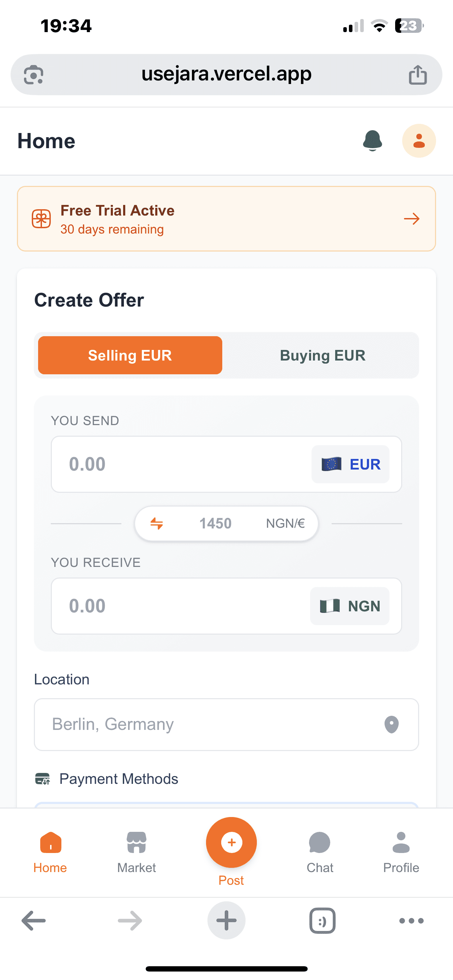This screenshot has width=453, height=980.
Task: Select the Market storefront icon
Action: [x=136, y=841]
